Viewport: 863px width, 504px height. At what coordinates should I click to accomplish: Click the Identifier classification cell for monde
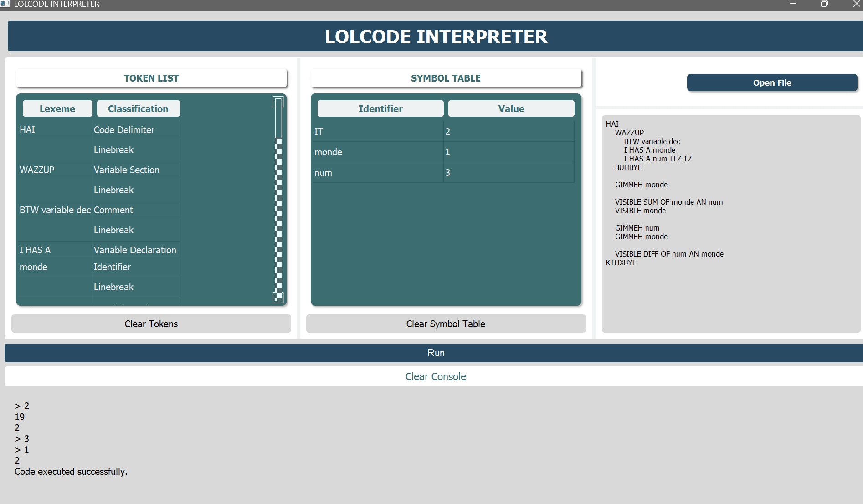click(136, 267)
